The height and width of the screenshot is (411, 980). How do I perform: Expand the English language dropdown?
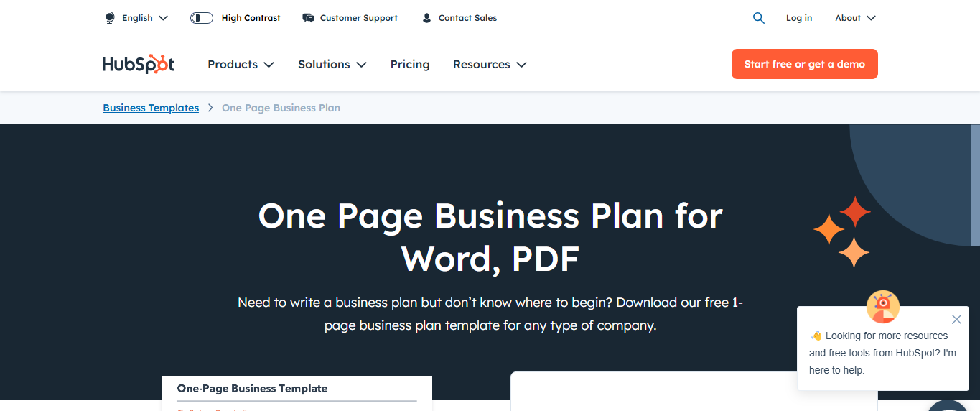tap(144, 18)
